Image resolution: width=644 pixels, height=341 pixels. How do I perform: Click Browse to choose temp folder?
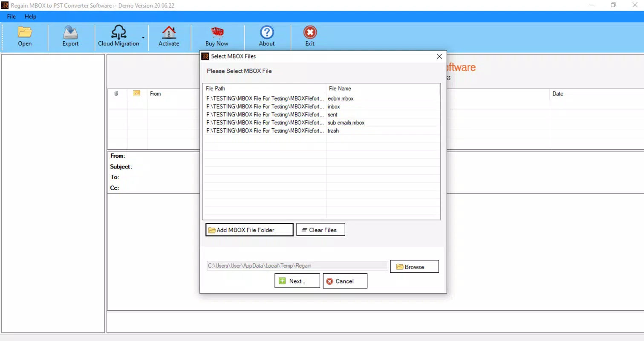coord(414,267)
